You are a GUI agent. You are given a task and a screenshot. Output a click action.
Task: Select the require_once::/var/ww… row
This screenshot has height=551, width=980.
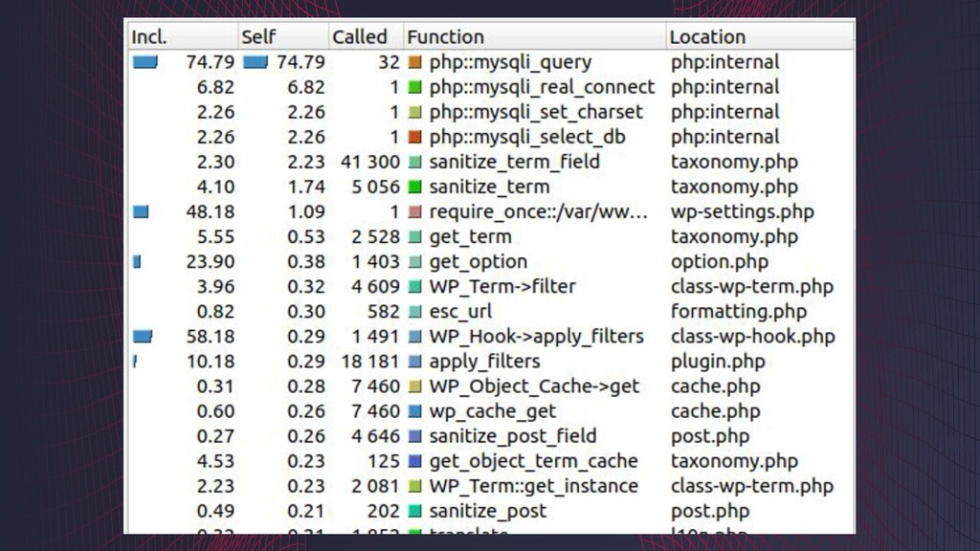click(538, 211)
